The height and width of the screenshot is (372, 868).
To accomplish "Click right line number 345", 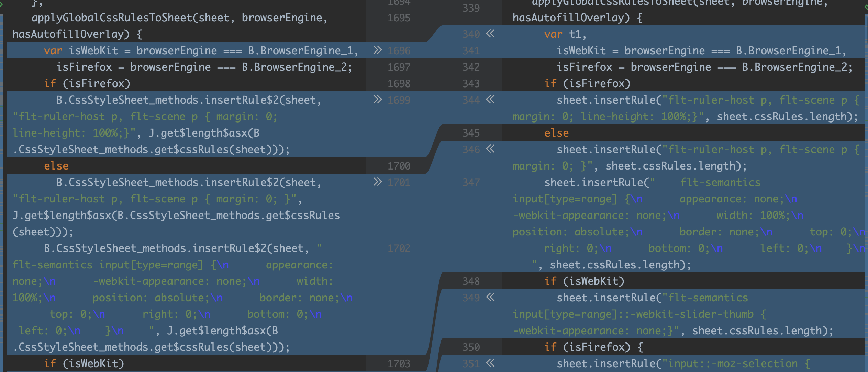I will [471, 133].
